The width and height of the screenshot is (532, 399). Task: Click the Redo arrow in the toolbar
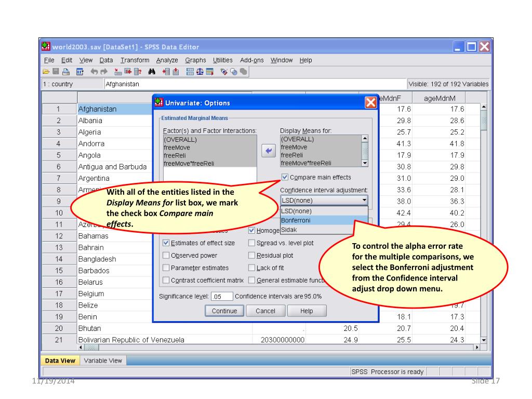(x=104, y=72)
